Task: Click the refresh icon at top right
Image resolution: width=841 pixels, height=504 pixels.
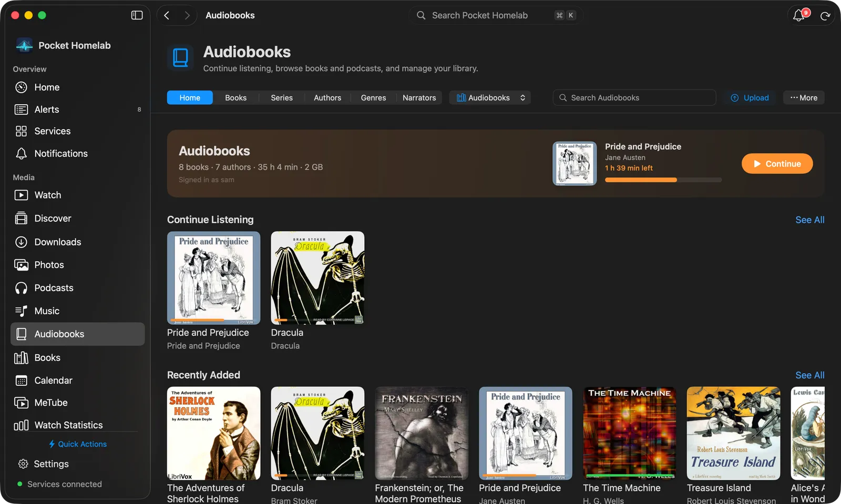Action: click(825, 16)
